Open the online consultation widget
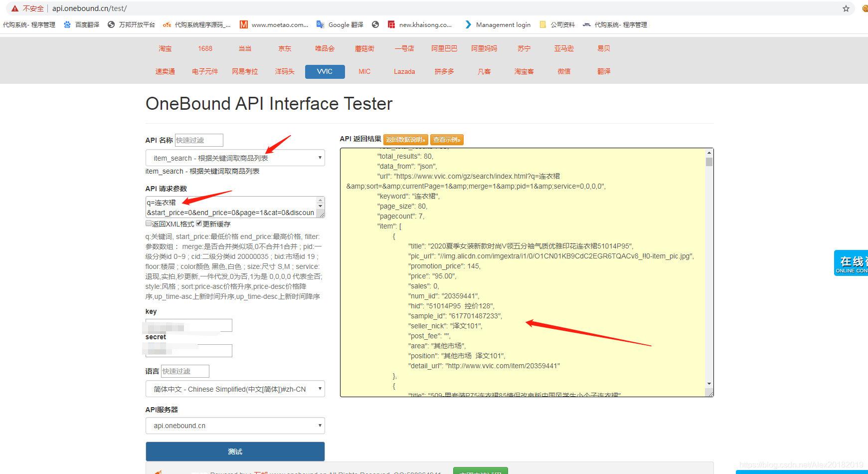Screen dimensions: 868x474 point(851,263)
